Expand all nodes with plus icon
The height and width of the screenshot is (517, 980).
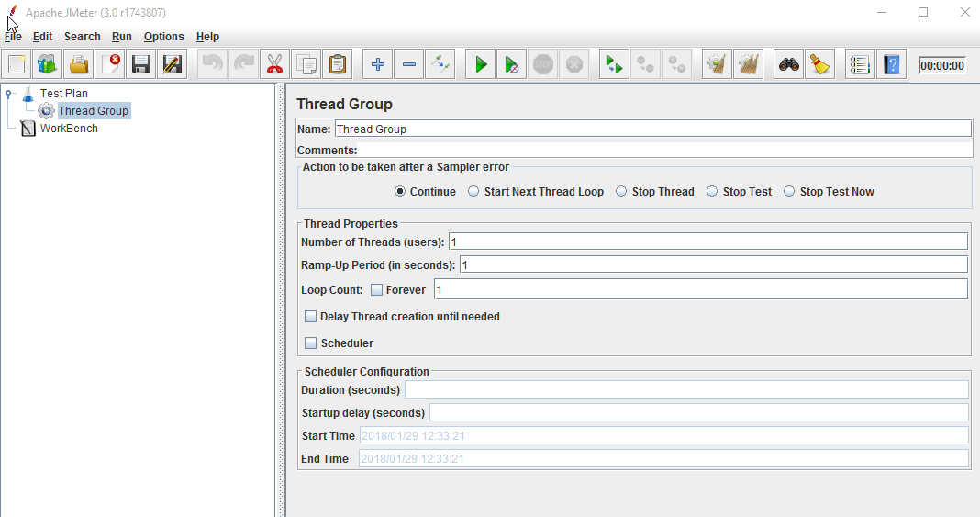point(377,64)
